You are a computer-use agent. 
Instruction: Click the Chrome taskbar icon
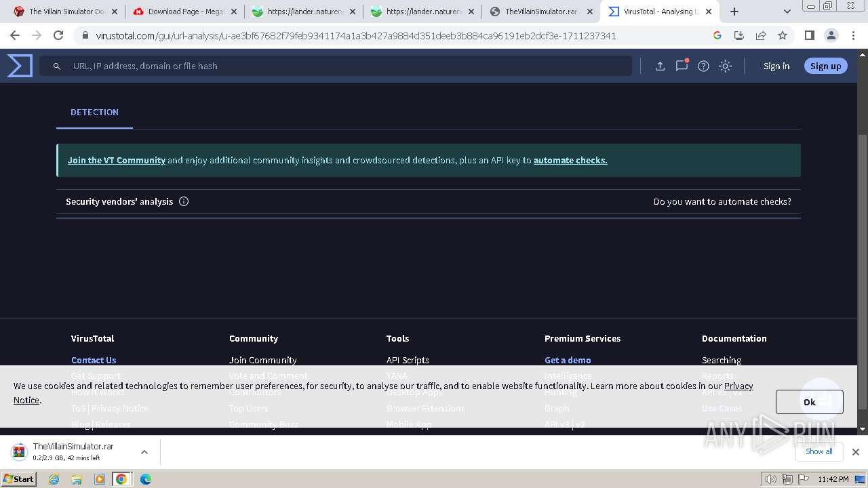121,479
